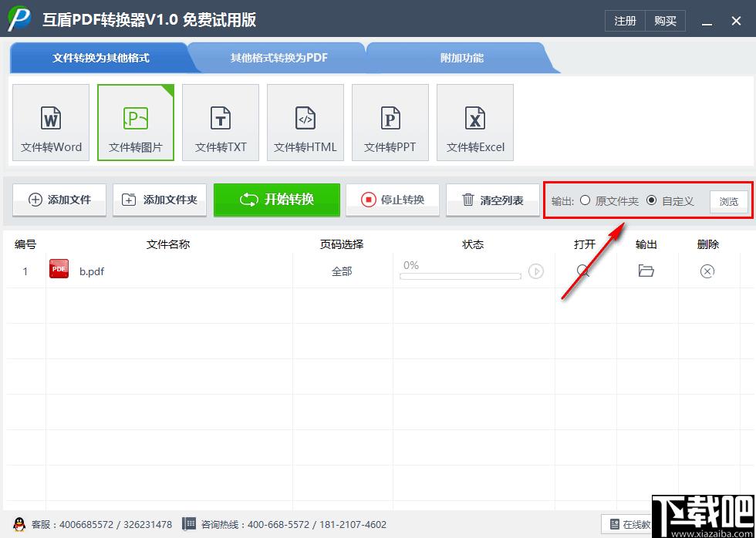The height and width of the screenshot is (538, 756).
Task: Switch to 附加功能 tab
Action: point(462,58)
